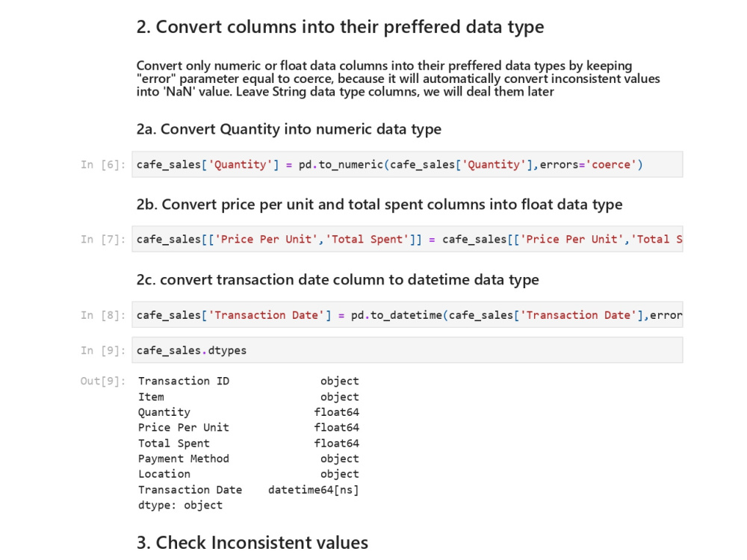Click the '2c. convert transaction date' subheading
Image resolution: width=747 pixels, height=560 pixels.
click(x=338, y=279)
